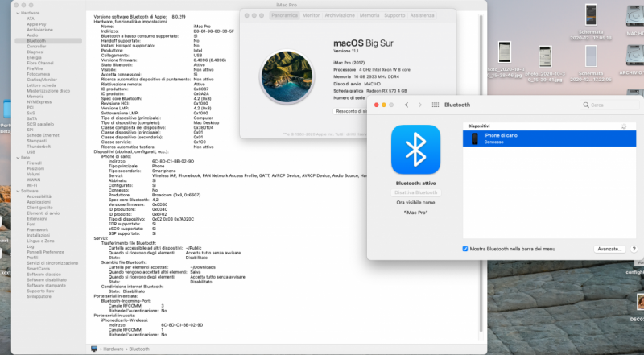Select Archiviazione in the sidebar list
Screen dimensions: 644x355
[39, 30]
